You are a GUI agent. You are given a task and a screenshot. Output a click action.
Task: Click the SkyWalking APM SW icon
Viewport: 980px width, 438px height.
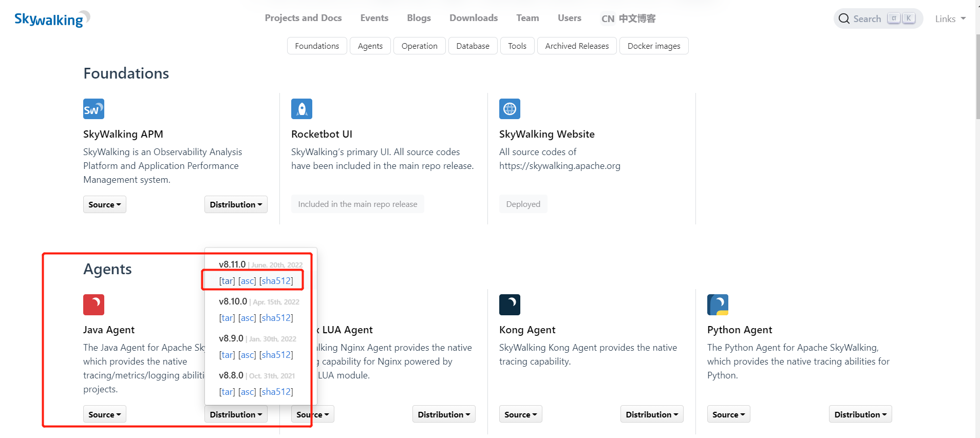(93, 109)
